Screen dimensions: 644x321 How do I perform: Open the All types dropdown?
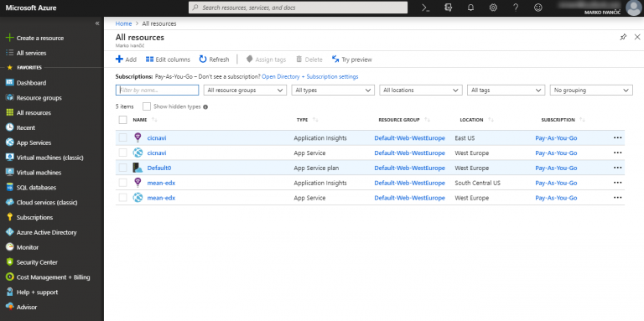tap(333, 91)
